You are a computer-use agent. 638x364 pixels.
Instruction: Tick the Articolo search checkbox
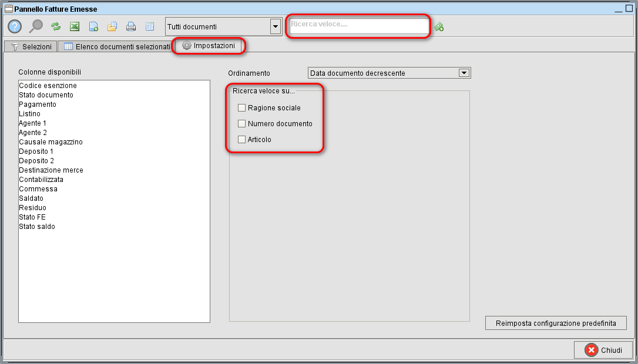pyautogui.click(x=241, y=139)
